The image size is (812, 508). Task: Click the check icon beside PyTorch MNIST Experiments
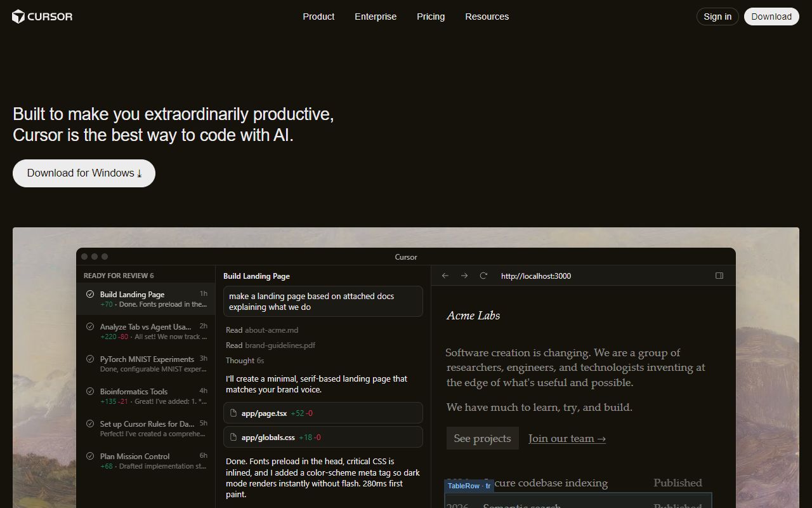point(89,359)
